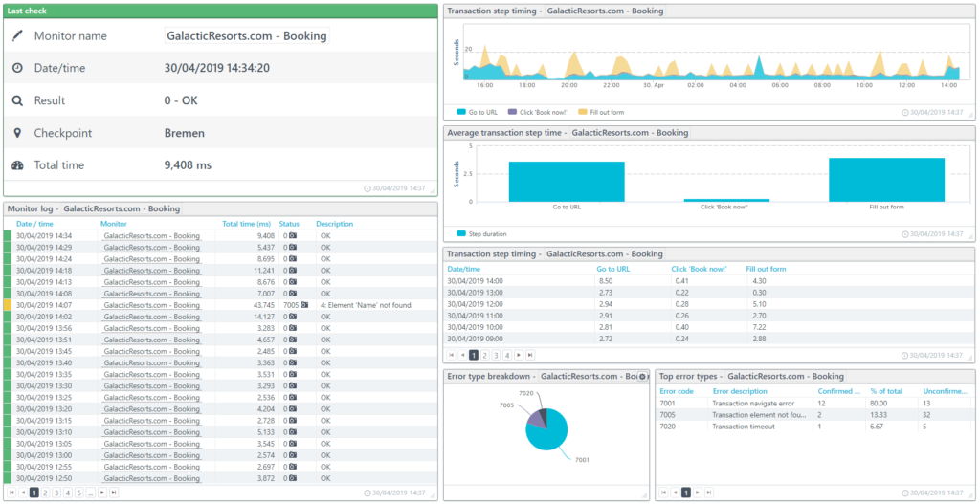Image resolution: width=980 pixels, height=504 pixels.
Task: Open camera screenshot for 14:18 log entry
Action: tap(293, 271)
